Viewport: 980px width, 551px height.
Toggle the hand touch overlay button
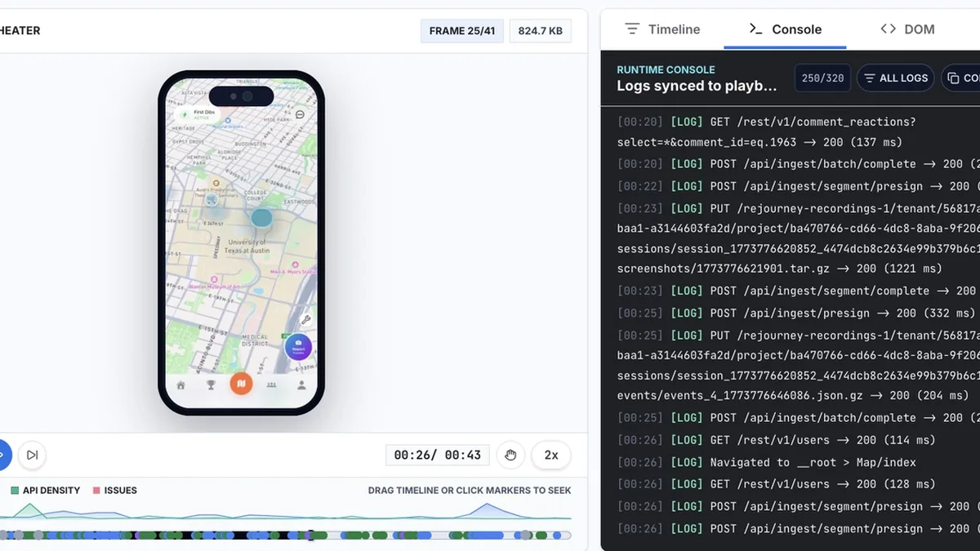510,455
